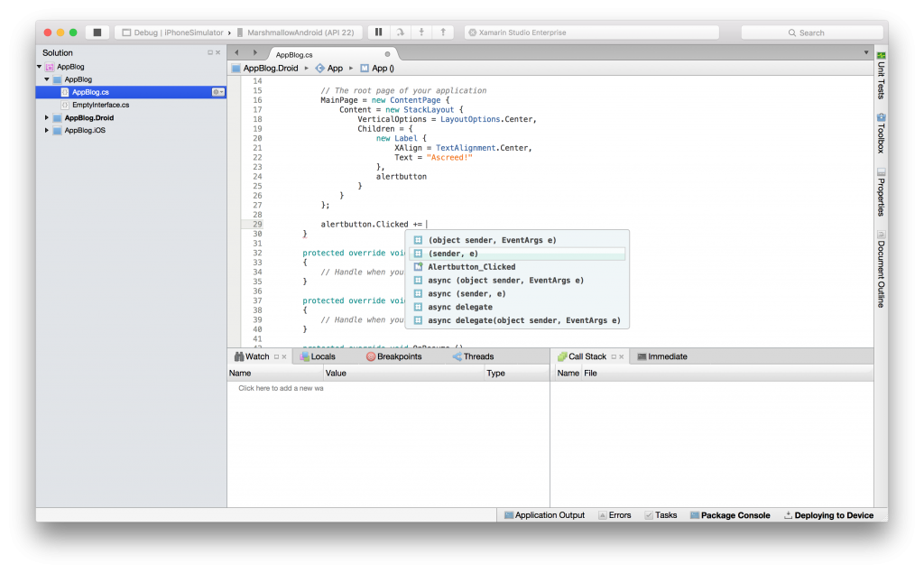Open the MarshmallowAndroid (API 22) device selector
Screen dimensions: 924x573
(296, 32)
